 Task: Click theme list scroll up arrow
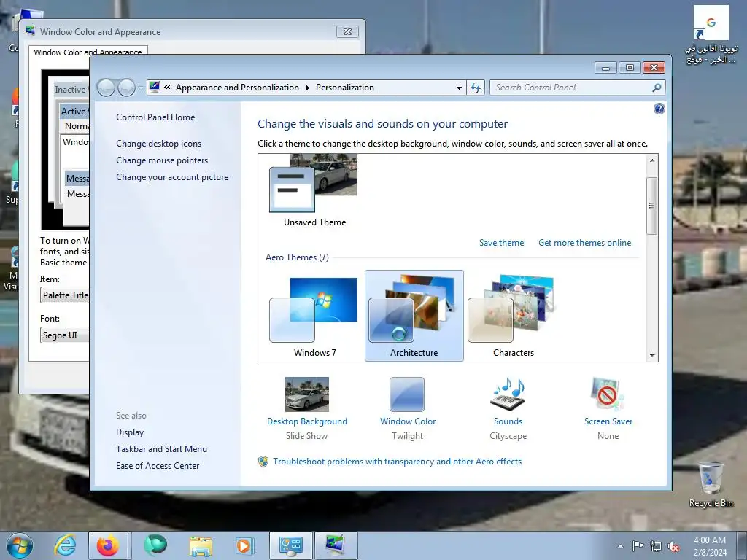[652, 160]
